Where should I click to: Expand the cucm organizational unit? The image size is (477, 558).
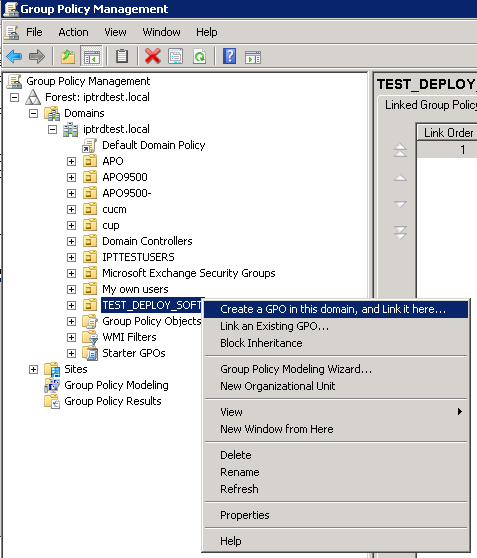(x=72, y=210)
